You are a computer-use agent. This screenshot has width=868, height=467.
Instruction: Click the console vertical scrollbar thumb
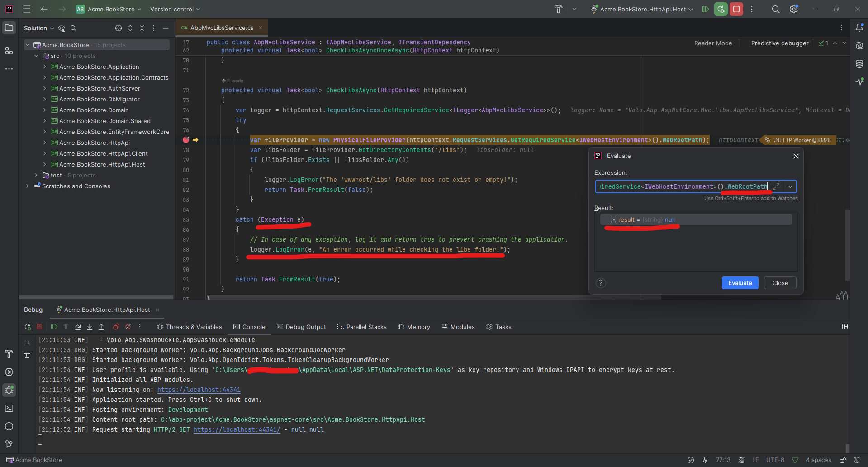coord(847,448)
